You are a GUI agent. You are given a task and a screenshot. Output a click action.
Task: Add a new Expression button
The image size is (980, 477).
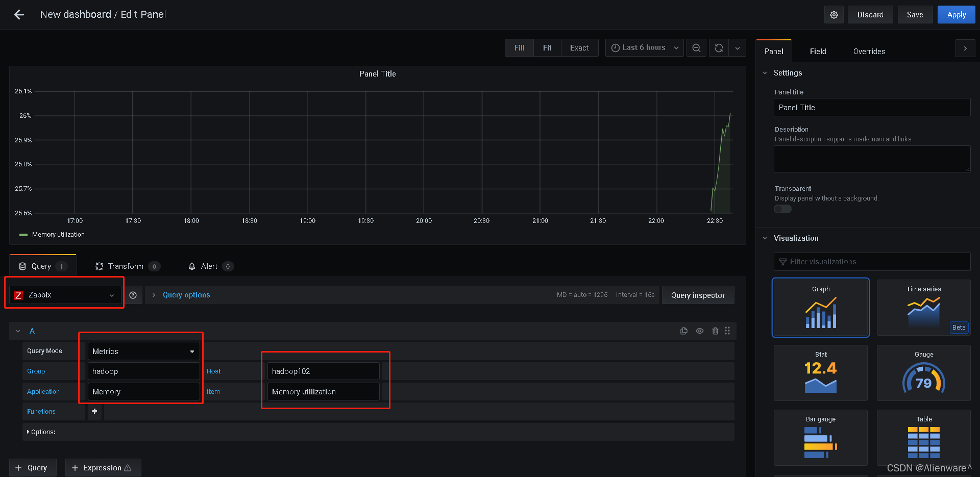pyautogui.click(x=103, y=468)
